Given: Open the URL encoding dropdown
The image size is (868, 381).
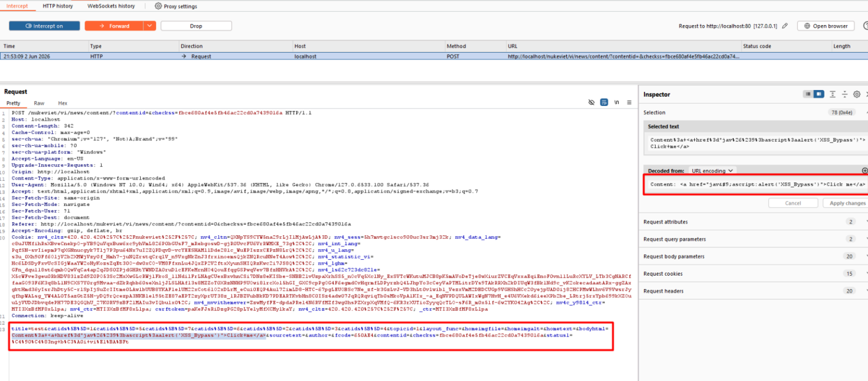Looking at the screenshot, I should [x=712, y=171].
